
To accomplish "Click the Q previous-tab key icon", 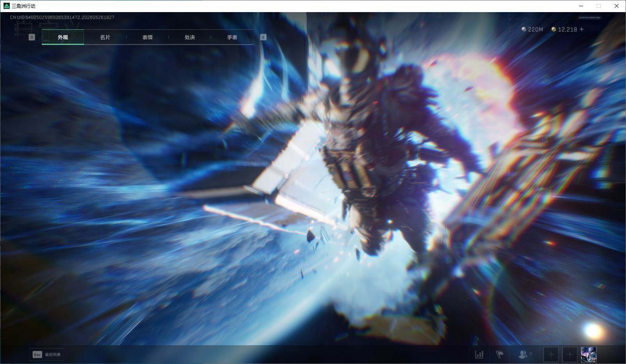I will point(32,37).
